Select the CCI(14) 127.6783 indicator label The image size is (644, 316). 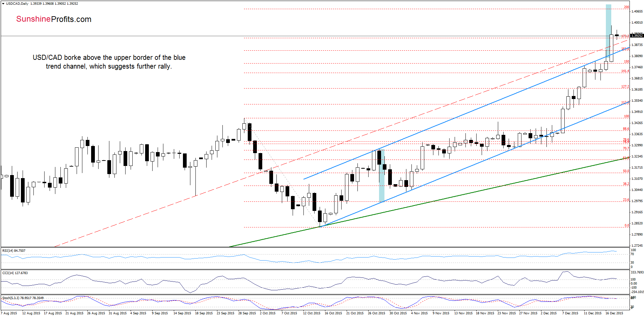click(x=15, y=273)
